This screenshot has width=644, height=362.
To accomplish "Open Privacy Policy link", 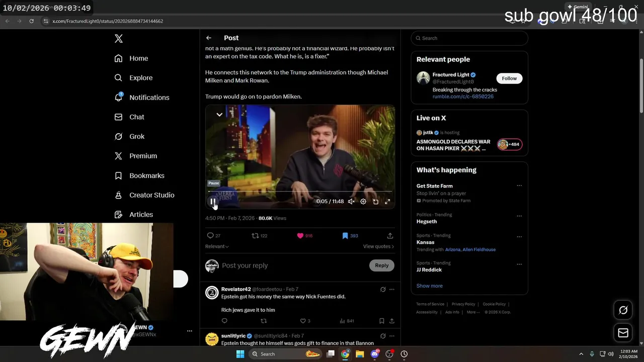I will 463,304.
